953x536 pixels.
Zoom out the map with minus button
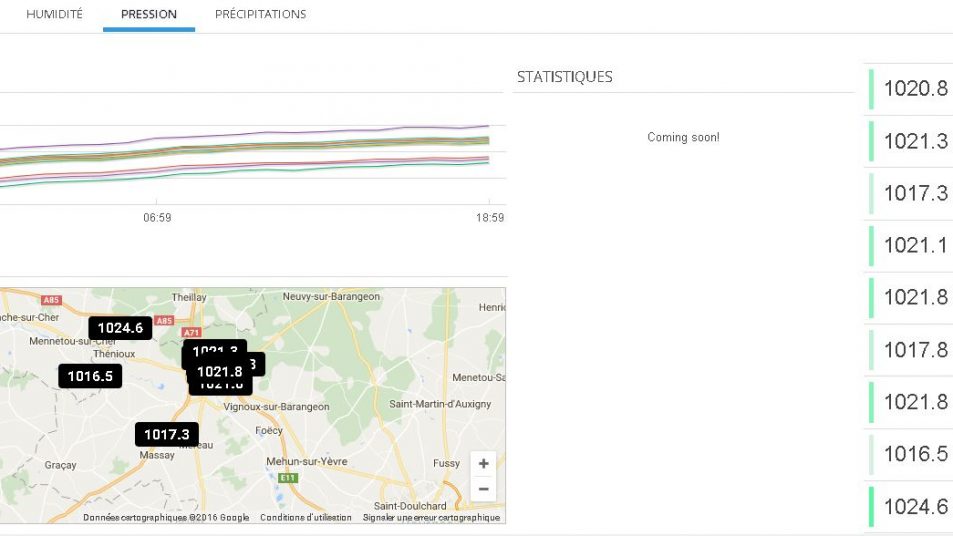pos(483,489)
